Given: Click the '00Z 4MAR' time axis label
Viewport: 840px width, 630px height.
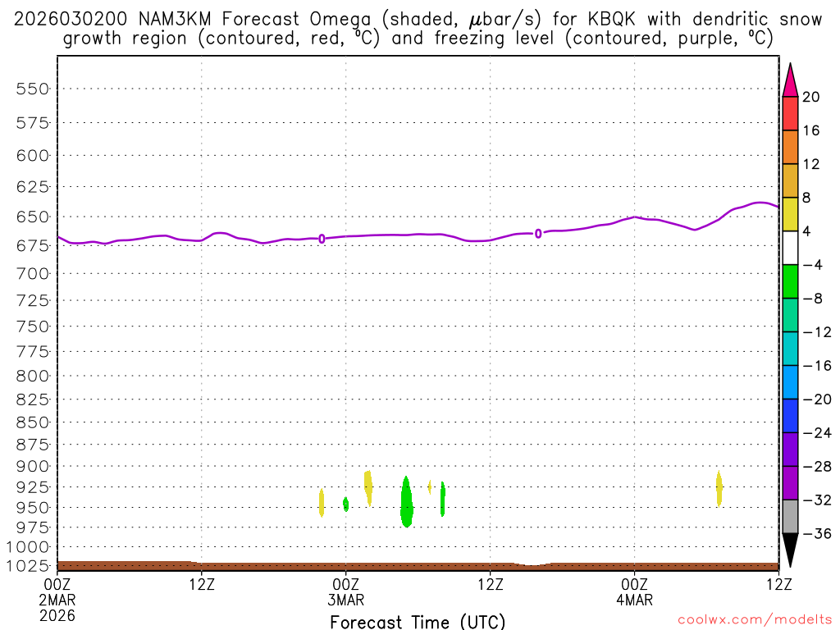Looking at the screenshot, I should 635,592.
